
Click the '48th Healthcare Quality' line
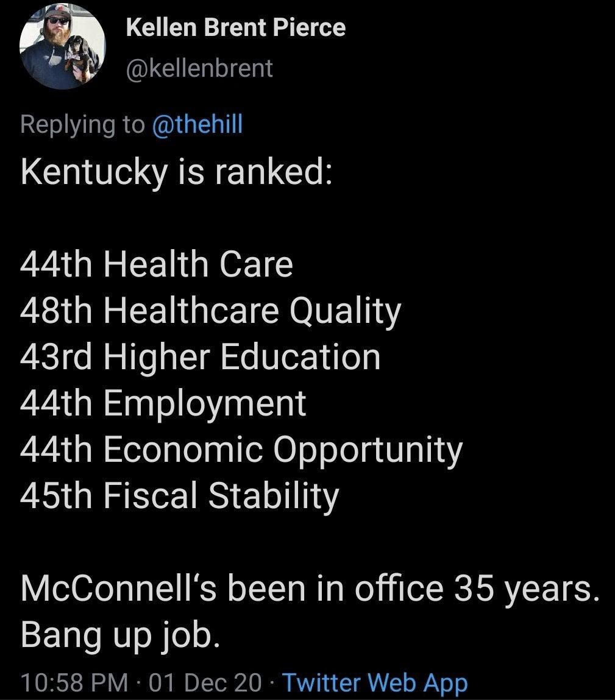(210, 311)
